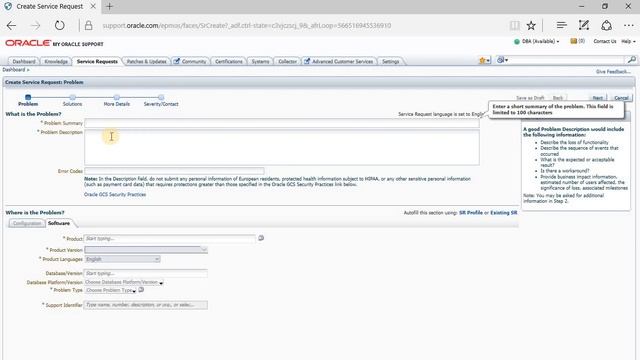Open the Support Identifier combo box
The image size is (640, 360).
click(x=145, y=305)
